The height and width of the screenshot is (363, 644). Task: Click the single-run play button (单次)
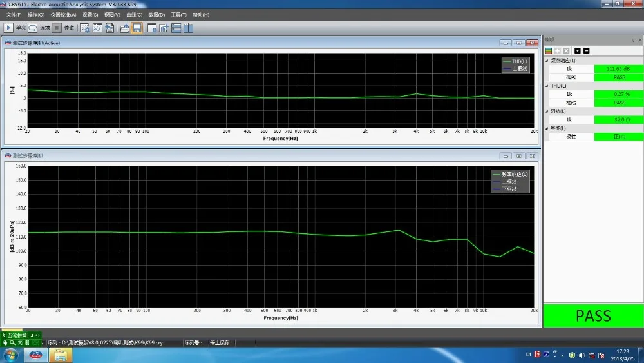tap(8, 28)
